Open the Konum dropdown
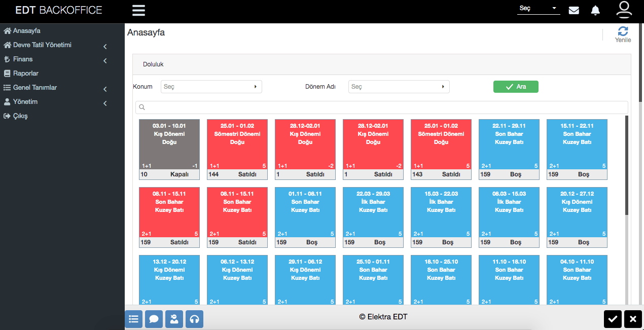The image size is (644, 330). point(211,87)
